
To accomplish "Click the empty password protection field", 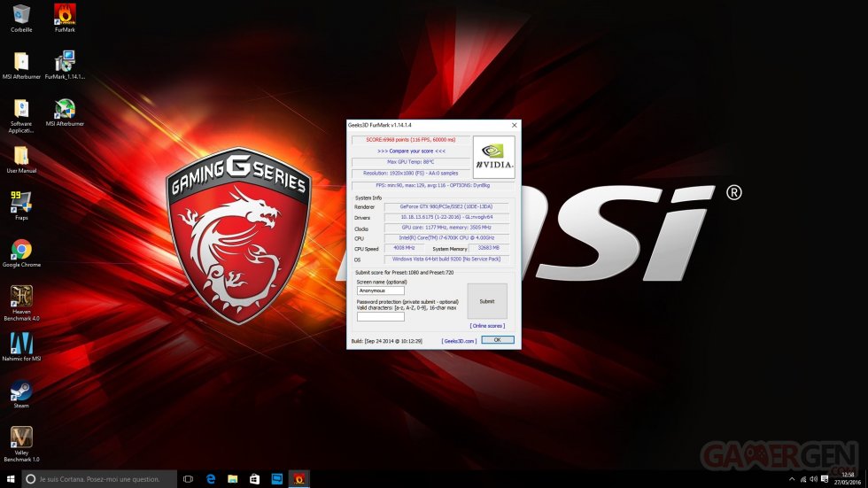I will click(380, 316).
